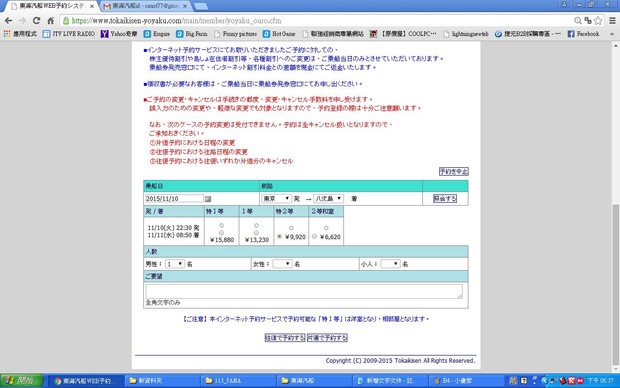This screenshot has width=620, height=388.
Task: Choose the ¥15,880 特1等 radio option
Action: (x=221, y=233)
